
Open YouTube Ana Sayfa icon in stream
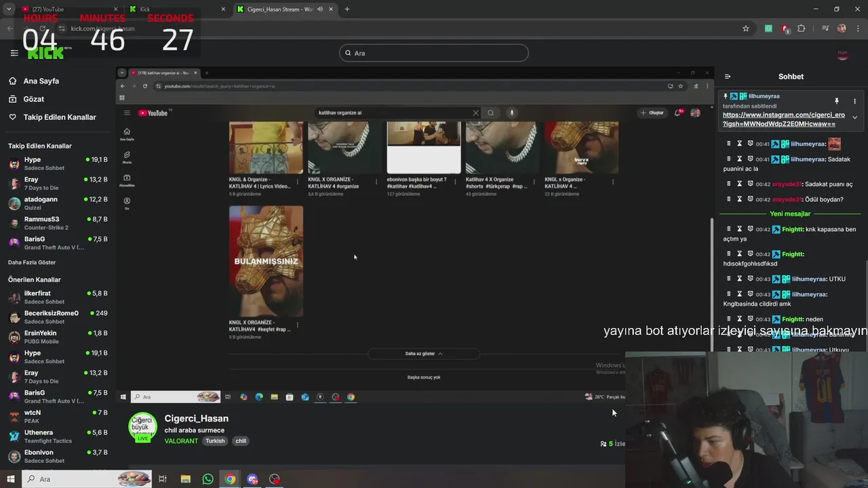127,134
